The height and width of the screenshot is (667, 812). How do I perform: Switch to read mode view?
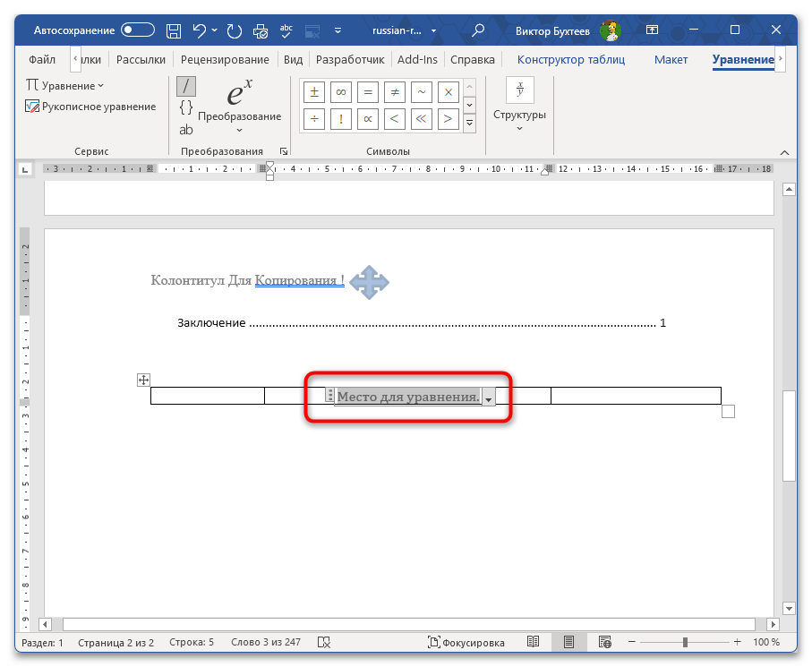(x=533, y=642)
